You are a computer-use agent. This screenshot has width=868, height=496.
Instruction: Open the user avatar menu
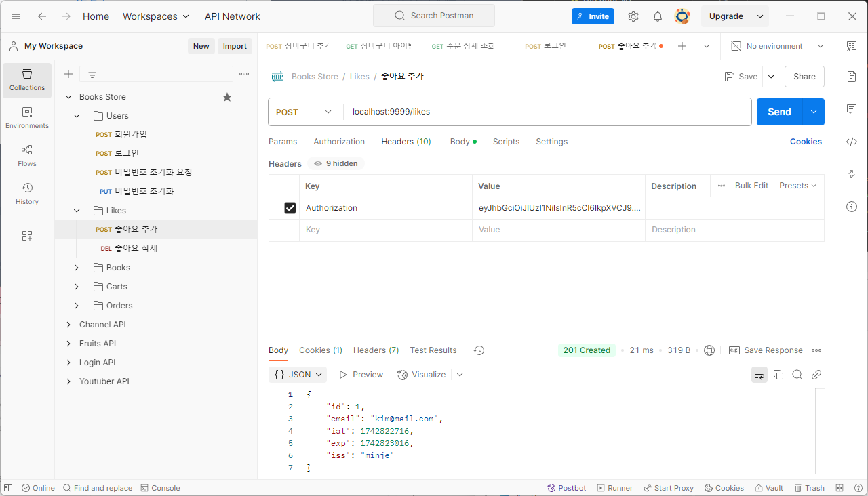coord(682,16)
